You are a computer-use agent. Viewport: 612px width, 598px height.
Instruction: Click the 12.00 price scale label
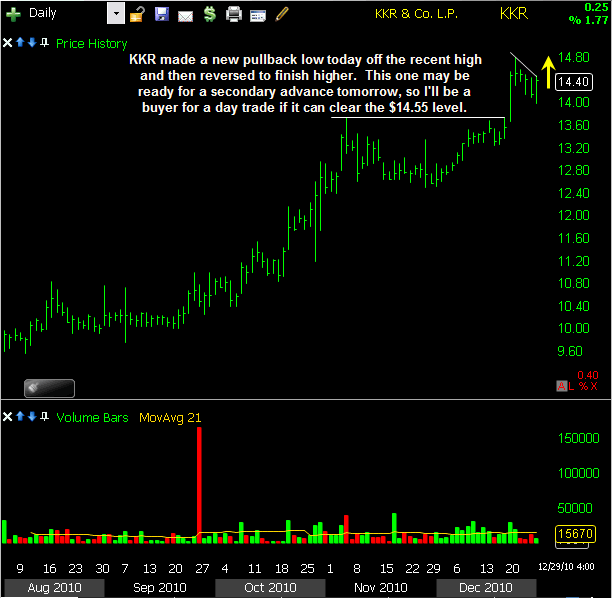point(573,215)
